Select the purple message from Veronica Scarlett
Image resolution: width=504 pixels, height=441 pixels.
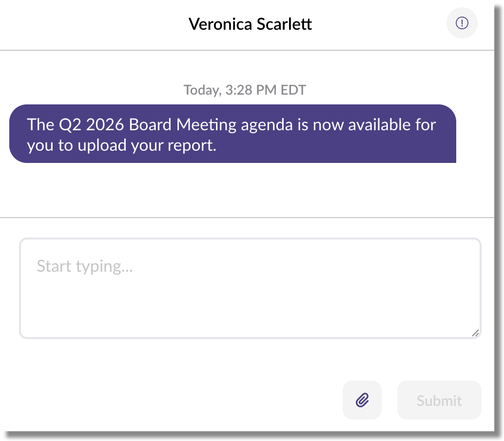(233, 134)
